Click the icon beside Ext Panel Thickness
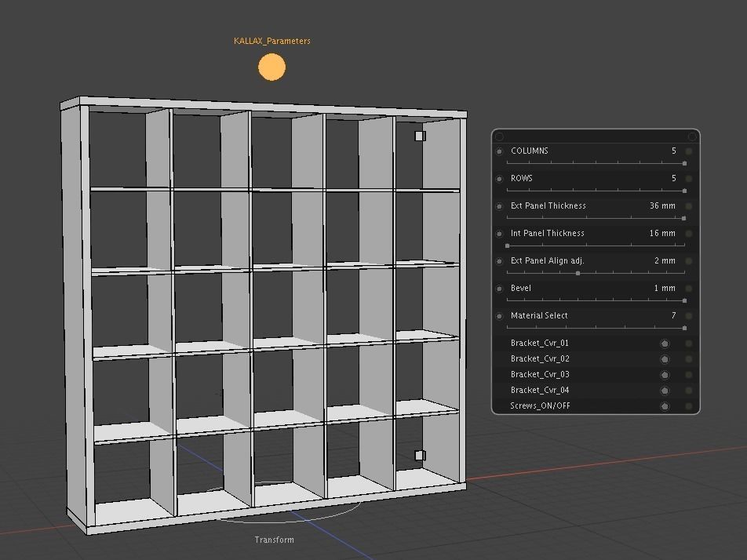747x560 pixels. coord(497,205)
